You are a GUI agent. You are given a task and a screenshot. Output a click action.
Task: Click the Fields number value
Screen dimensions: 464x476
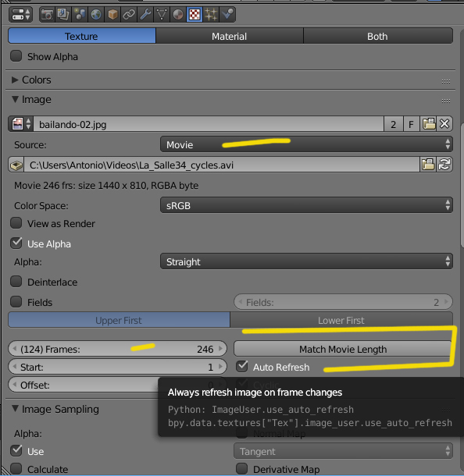(x=343, y=302)
